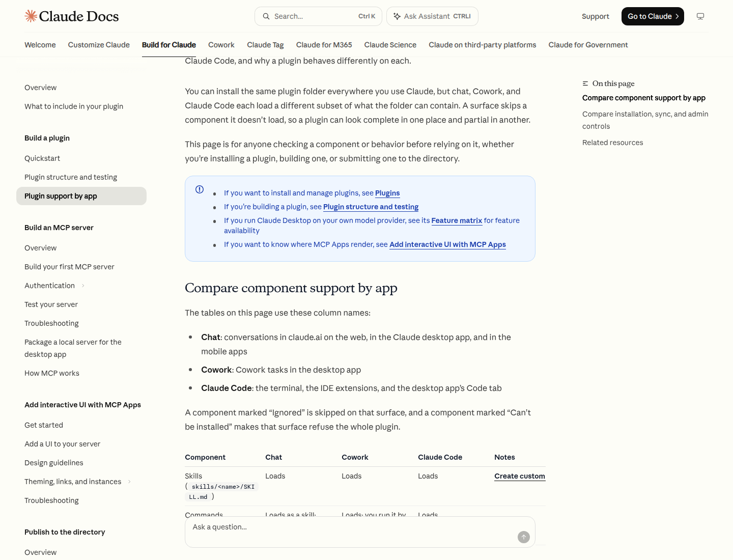The width and height of the screenshot is (733, 560).
Task: Click the info icon in the callout
Action: (x=200, y=189)
